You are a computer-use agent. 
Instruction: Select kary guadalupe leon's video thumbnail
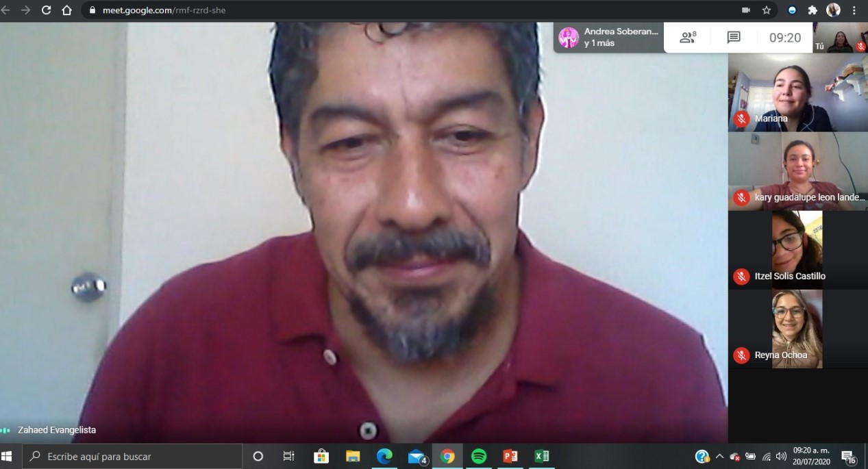[798, 171]
